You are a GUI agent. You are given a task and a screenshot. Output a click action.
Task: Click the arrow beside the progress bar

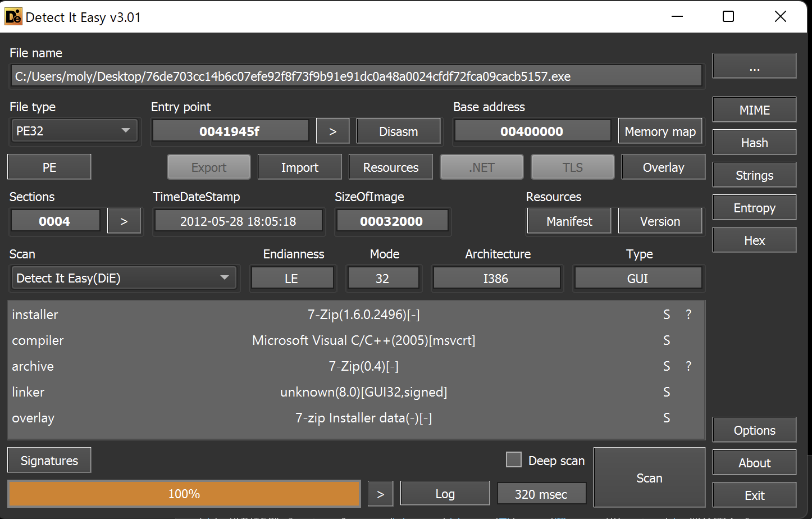380,494
